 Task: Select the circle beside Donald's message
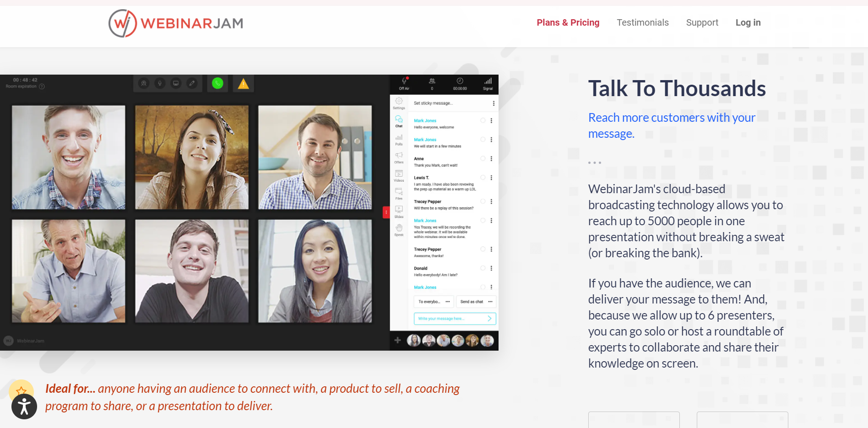point(483,268)
